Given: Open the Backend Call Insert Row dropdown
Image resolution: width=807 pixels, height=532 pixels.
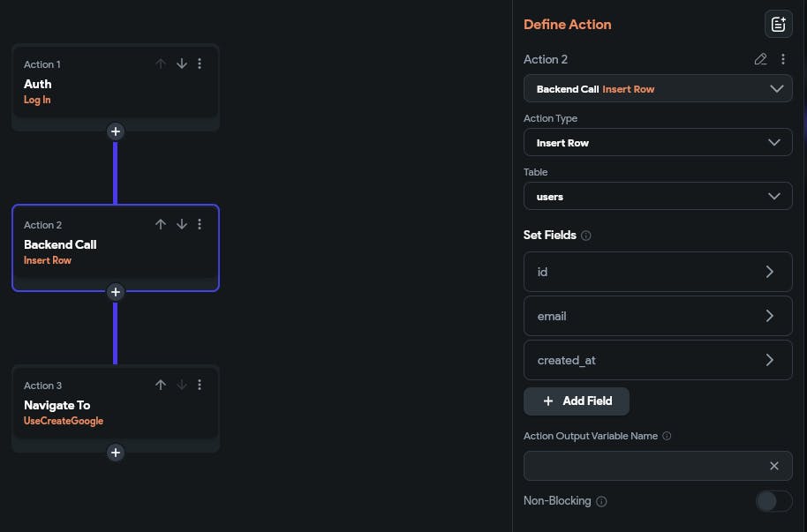Looking at the screenshot, I should click(x=658, y=89).
